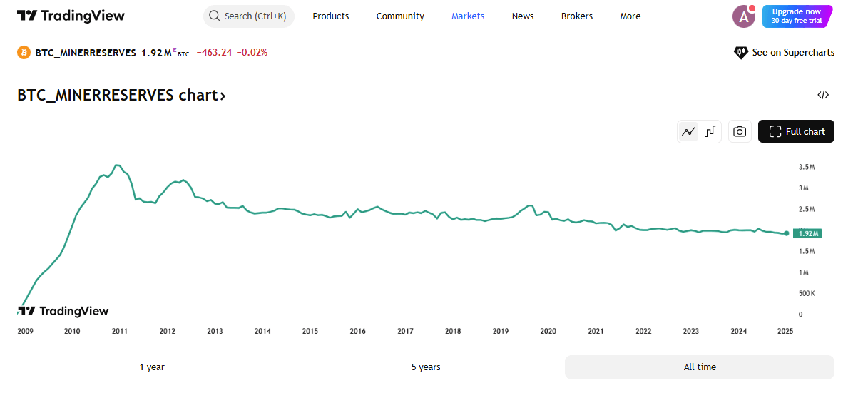Open the Full chart view
Screen dimensions: 868x398
(796, 131)
